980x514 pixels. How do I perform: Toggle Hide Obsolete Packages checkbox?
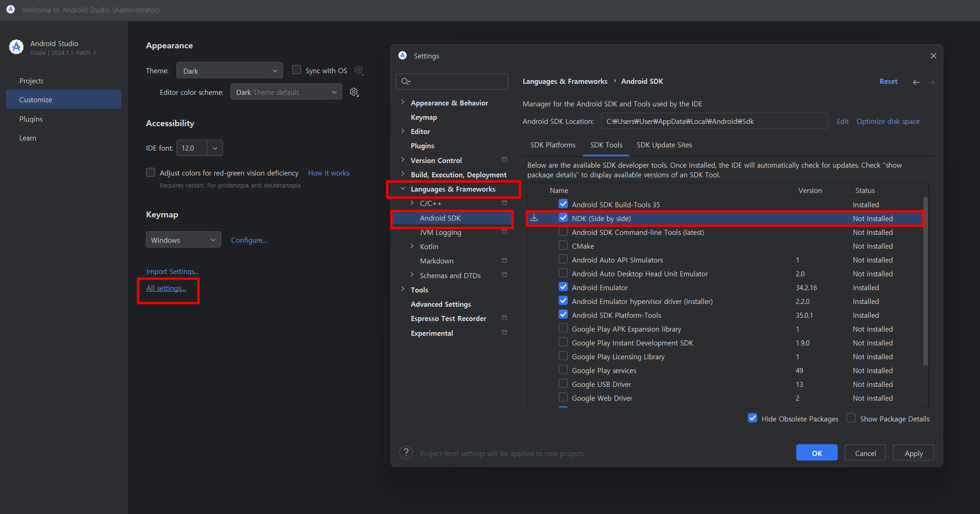click(752, 418)
